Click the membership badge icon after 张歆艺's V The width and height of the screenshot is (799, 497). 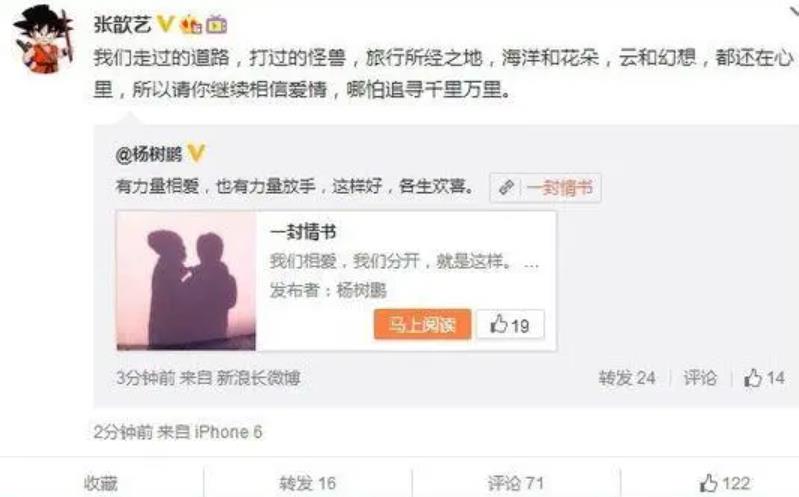[191, 24]
